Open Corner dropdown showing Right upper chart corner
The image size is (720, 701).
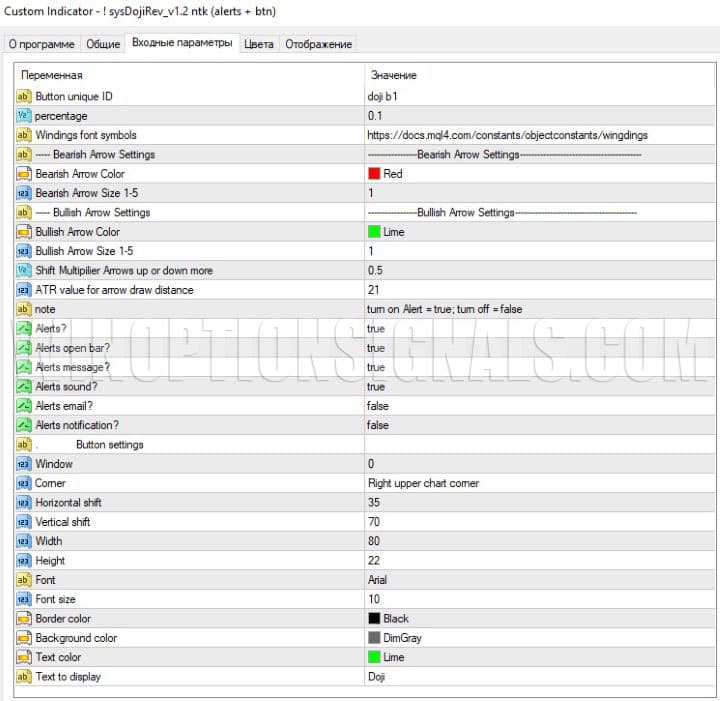423,483
